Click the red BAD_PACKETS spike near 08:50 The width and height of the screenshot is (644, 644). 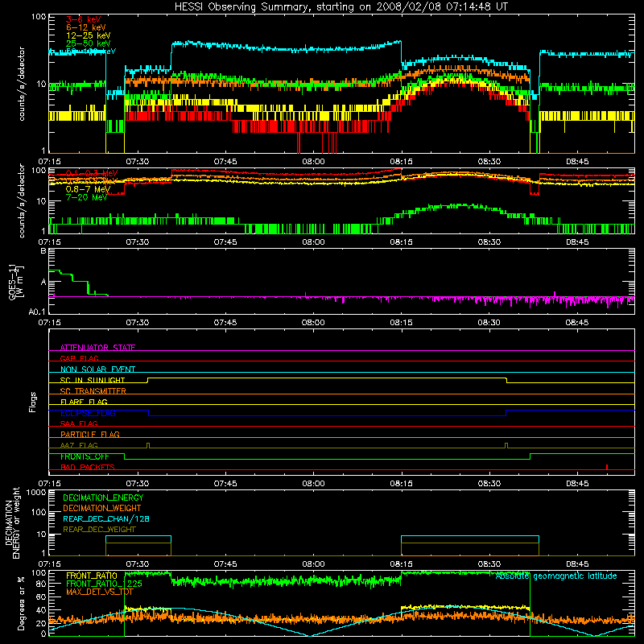(607, 467)
